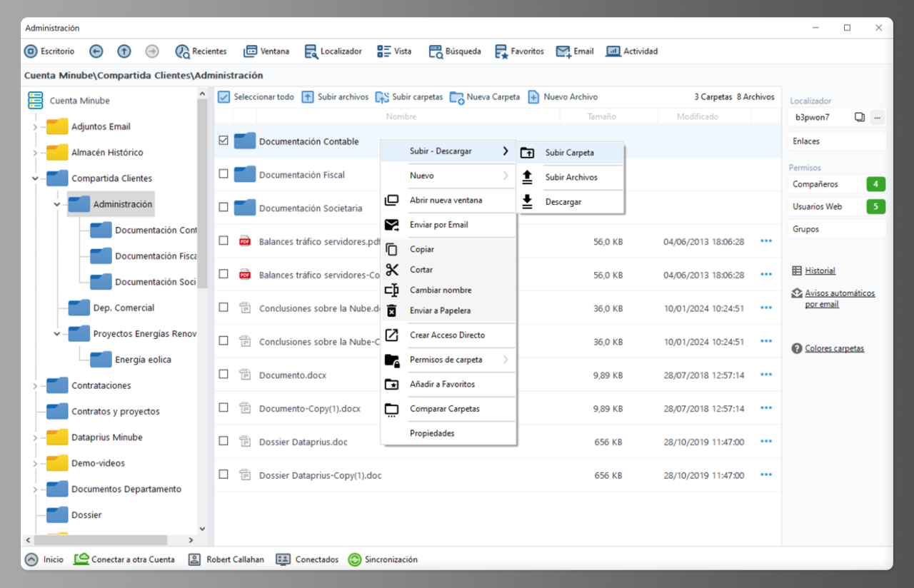Screen dimensions: 914x588
Task: Click the Enlaces button
Action: (x=838, y=141)
